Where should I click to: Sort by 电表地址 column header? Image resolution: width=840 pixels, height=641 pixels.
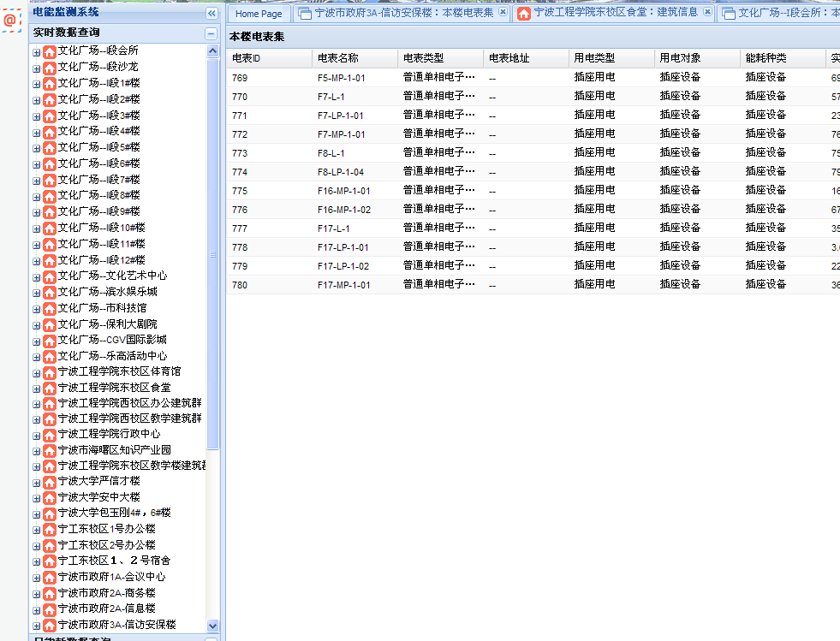pos(526,58)
